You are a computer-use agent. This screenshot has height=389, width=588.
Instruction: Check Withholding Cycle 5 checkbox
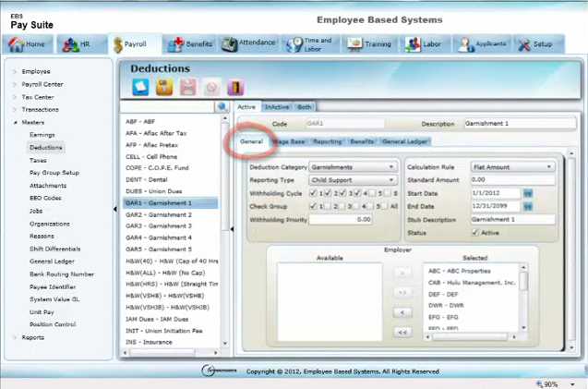[x=381, y=193]
